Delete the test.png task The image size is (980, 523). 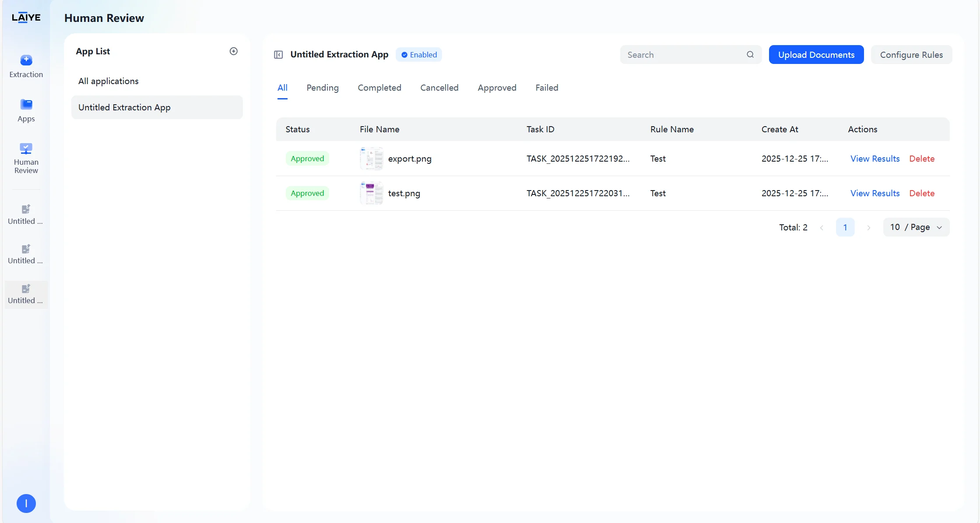point(922,193)
